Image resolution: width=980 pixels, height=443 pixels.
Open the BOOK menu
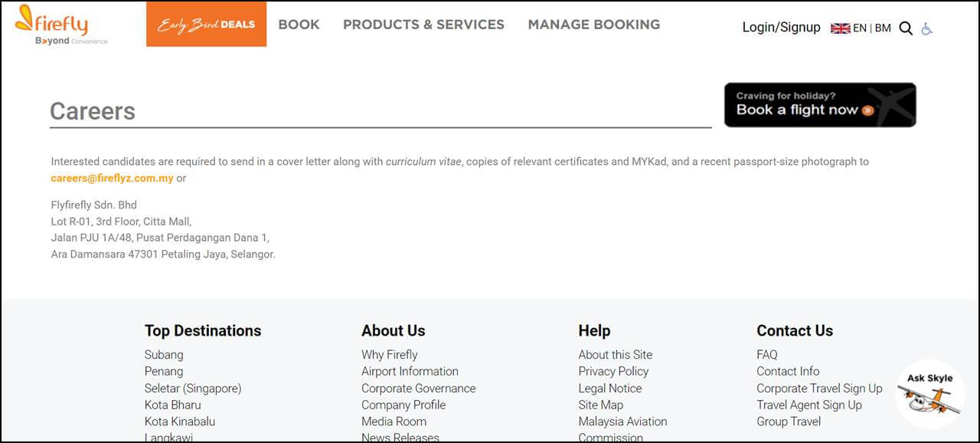[299, 25]
